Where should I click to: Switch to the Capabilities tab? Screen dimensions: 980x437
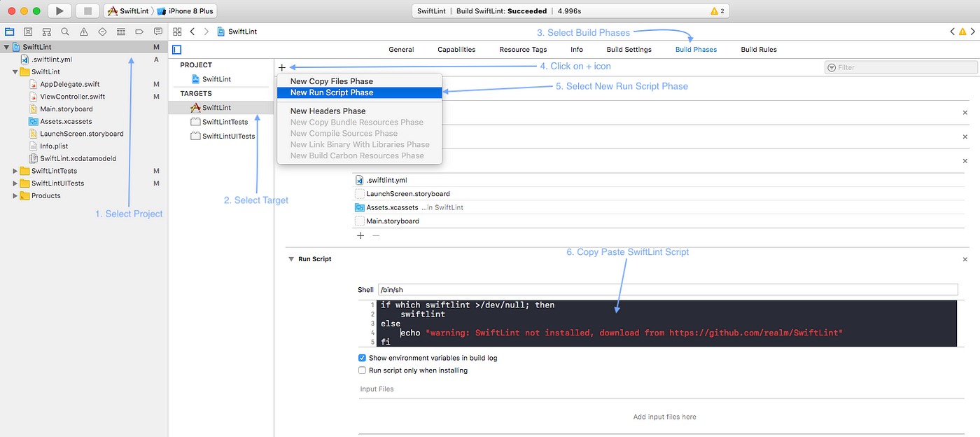click(456, 50)
